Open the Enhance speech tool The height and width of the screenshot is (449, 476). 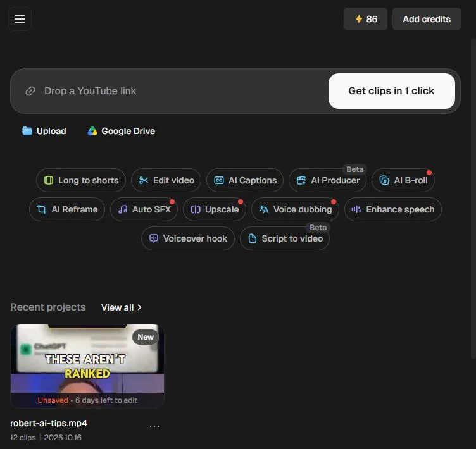pos(393,209)
